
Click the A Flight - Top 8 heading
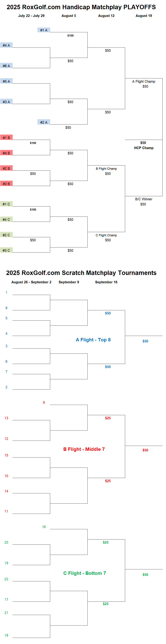[93, 340]
